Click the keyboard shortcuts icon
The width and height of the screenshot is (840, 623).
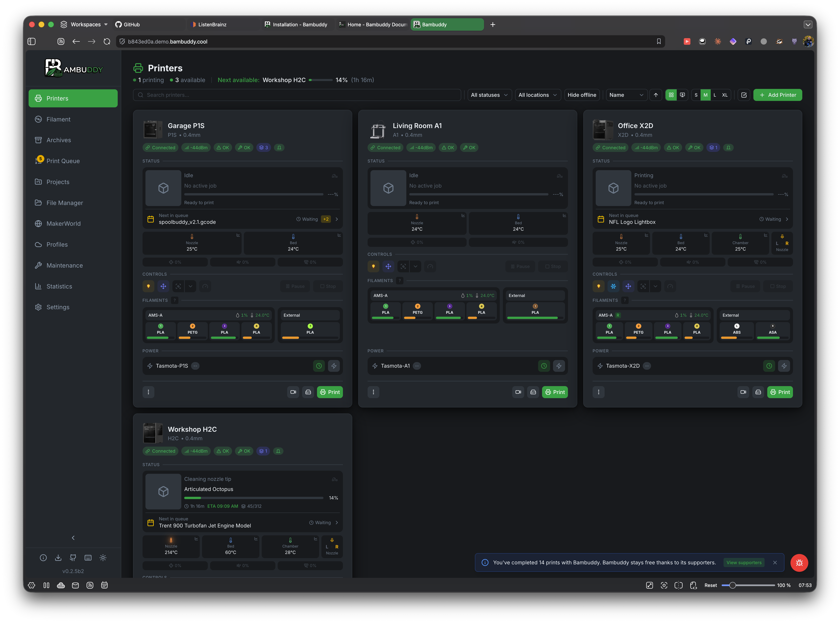pyautogui.click(x=88, y=558)
